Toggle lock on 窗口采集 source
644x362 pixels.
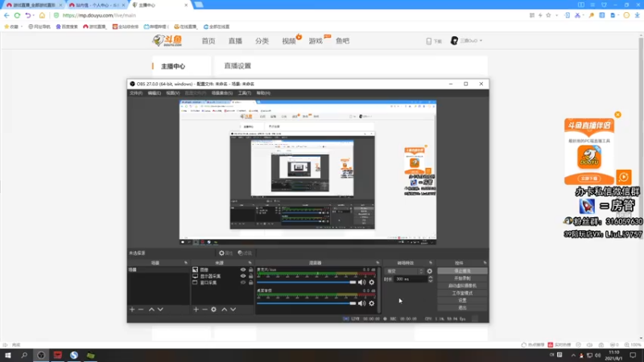click(x=250, y=283)
